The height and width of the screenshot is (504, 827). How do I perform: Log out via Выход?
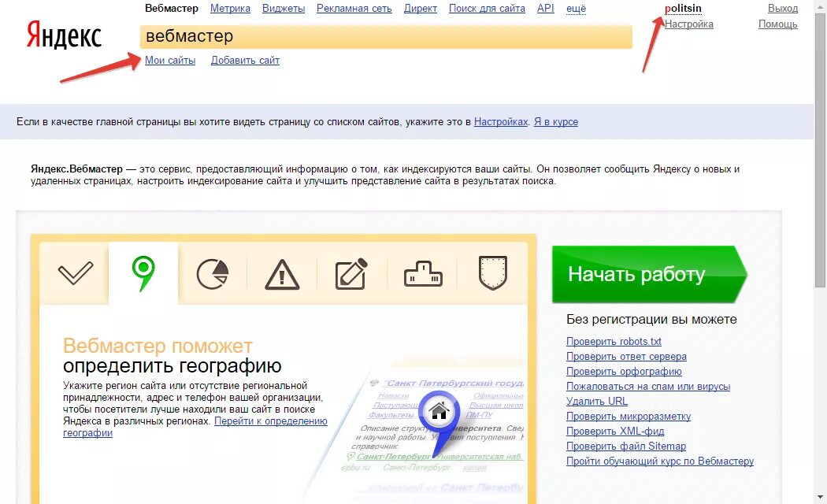click(x=783, y=9)
